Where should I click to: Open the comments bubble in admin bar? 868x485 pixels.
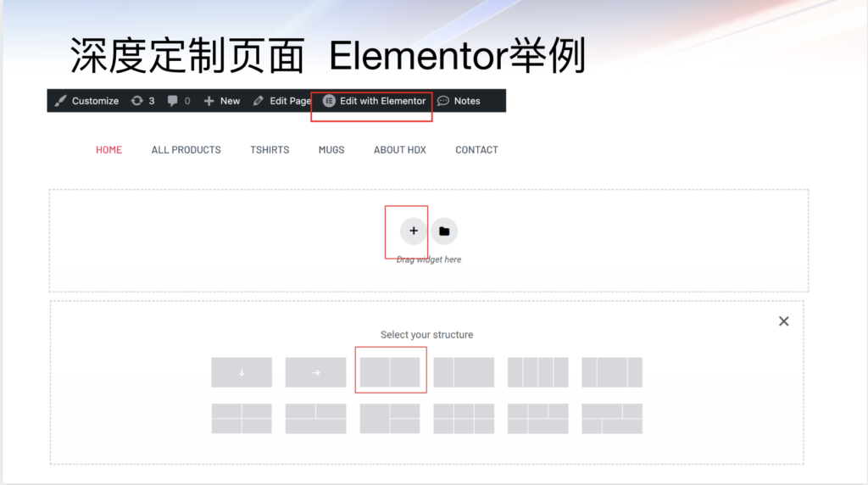coord(178,101)
